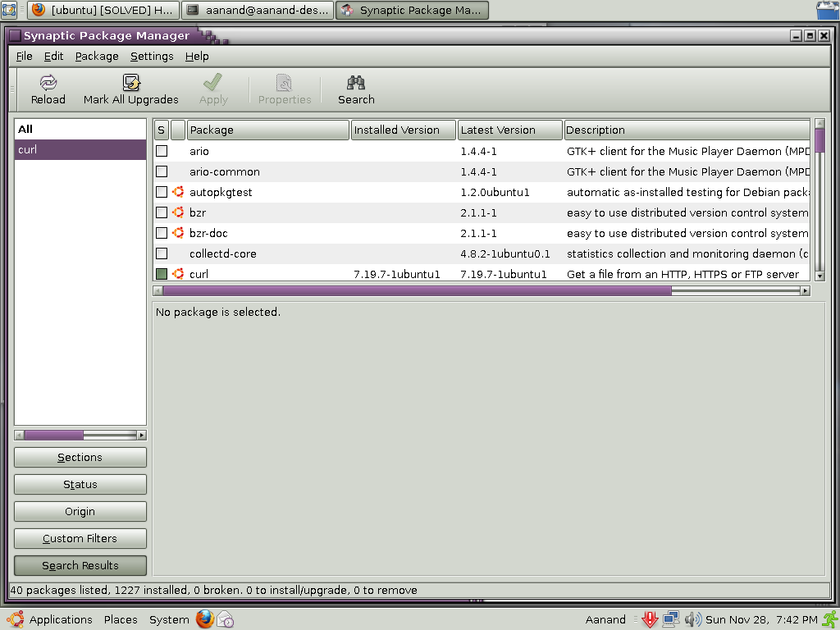
Task: Click the Synaptic window menu icon in titlebar
Action: [x=15, y=35]
